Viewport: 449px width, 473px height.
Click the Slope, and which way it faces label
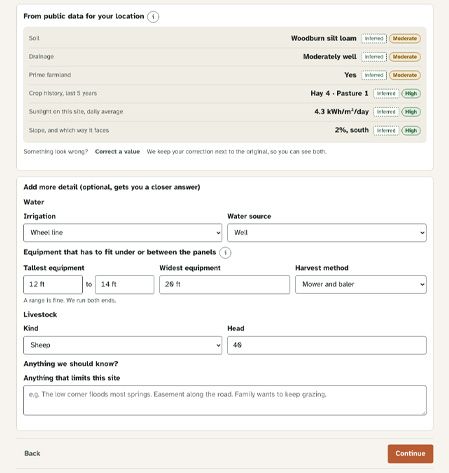click(x=69, y=130)
